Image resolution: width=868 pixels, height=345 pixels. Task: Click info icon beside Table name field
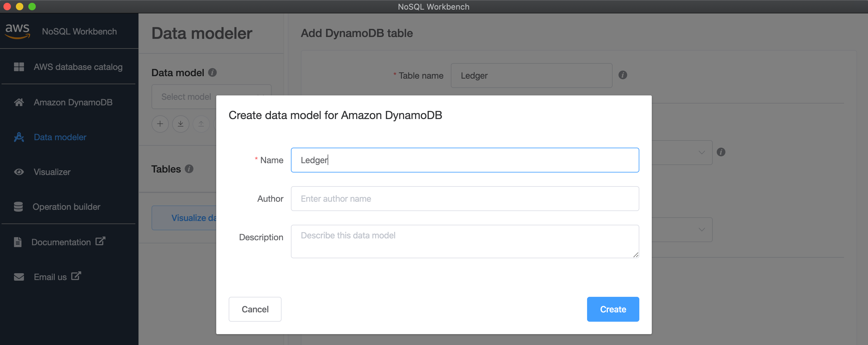click(623, 75)
